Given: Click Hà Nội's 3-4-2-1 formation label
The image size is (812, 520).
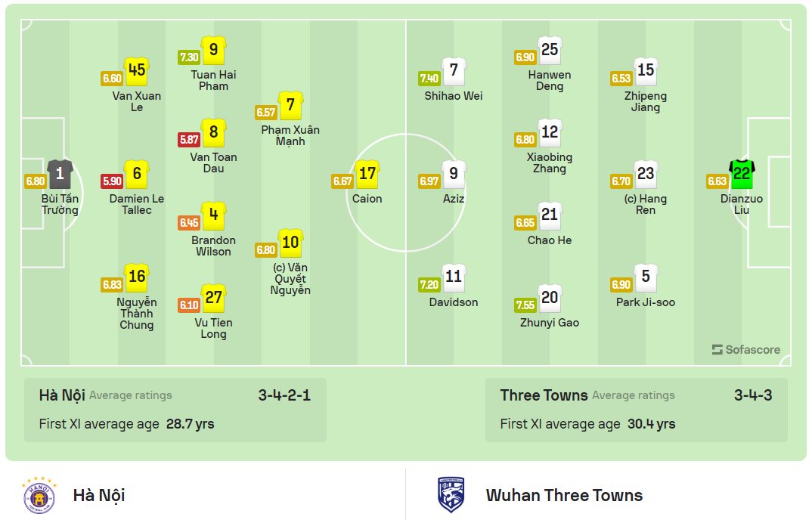Looking at the screenshot, I should pyautogui.click(x=284, y=395).
